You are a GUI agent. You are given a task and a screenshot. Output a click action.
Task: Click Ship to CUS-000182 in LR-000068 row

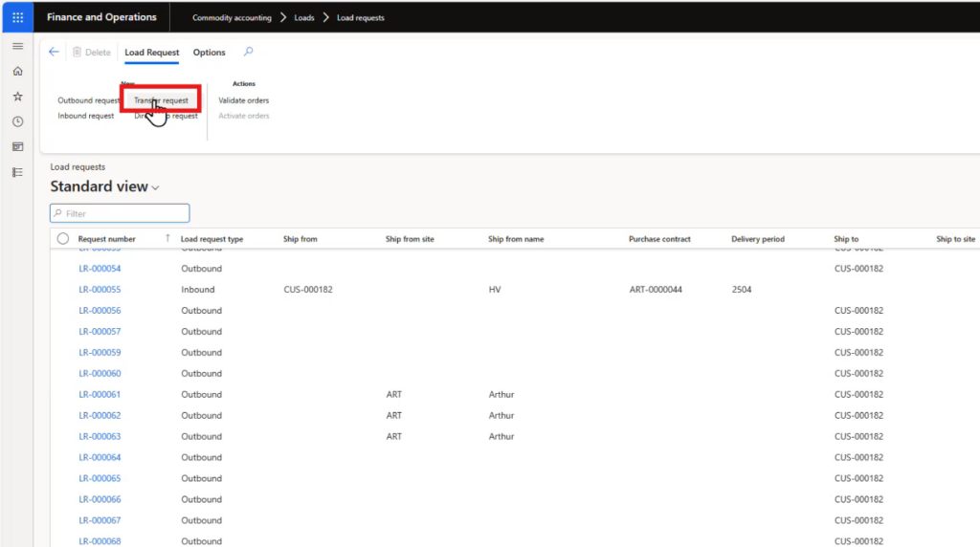coord(858,541)
